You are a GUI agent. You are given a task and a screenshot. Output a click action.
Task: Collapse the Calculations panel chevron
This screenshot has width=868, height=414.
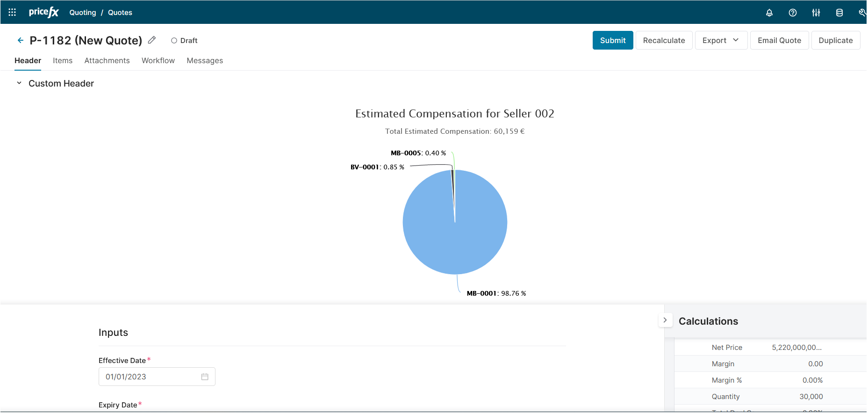click(x=665, y=320)
